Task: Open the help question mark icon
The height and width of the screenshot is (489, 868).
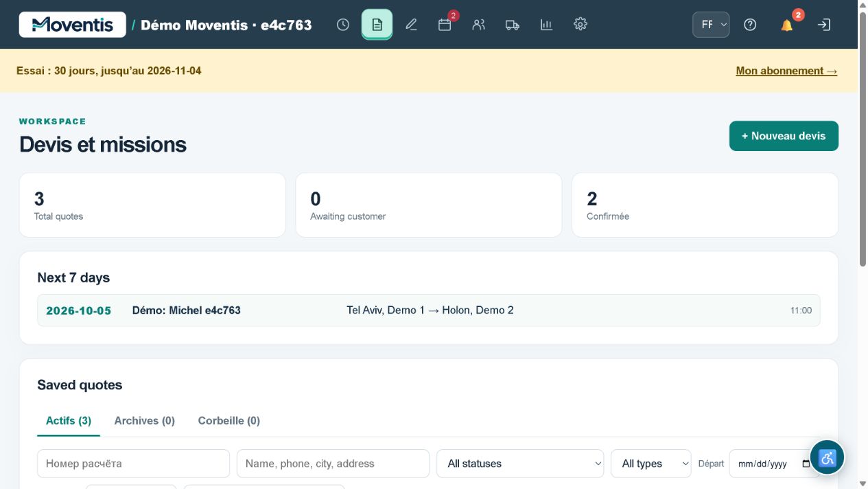Action: point(750,25)
